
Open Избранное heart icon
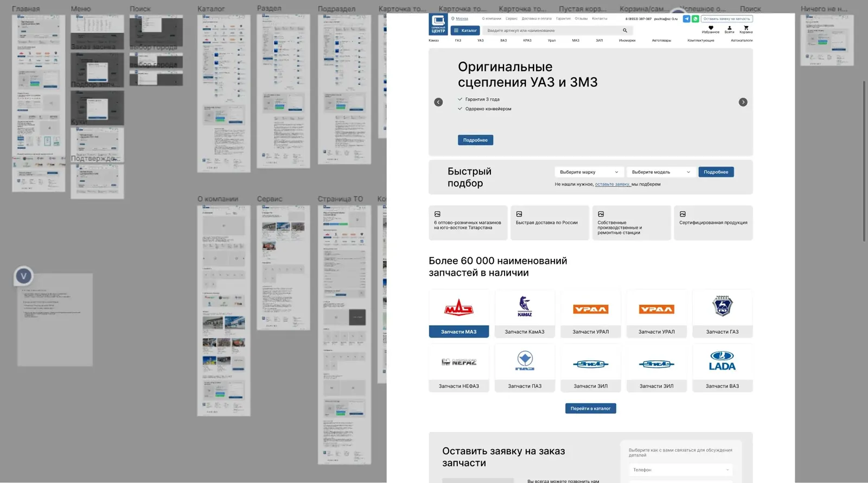click(711, 28)
